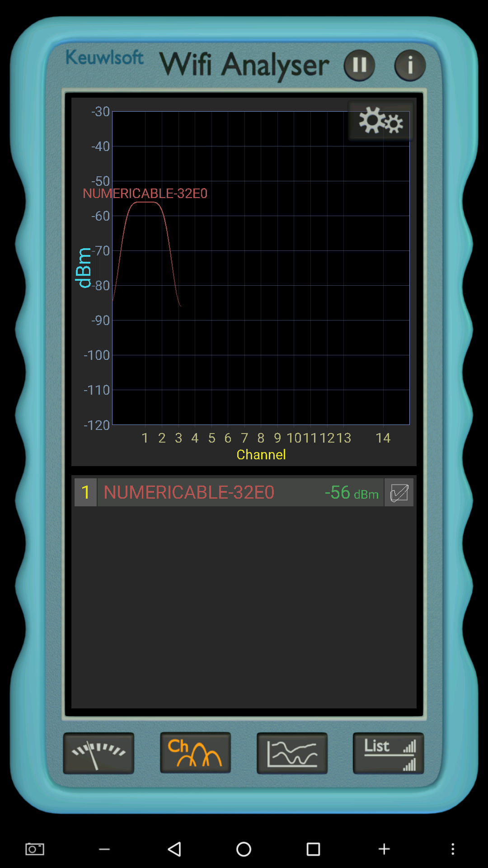
Task: Click the -30 dBm axis label
Action: (x=100, y=112)
